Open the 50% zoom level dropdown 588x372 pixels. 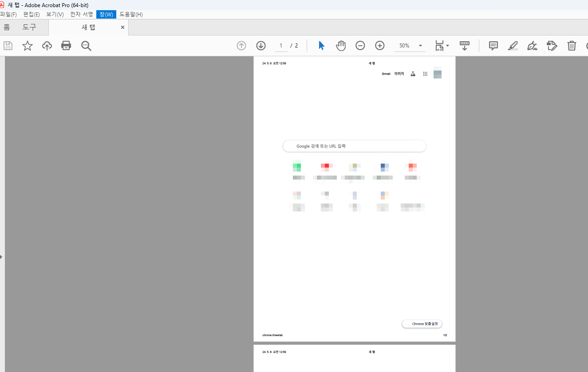click(x=409, y=45)
